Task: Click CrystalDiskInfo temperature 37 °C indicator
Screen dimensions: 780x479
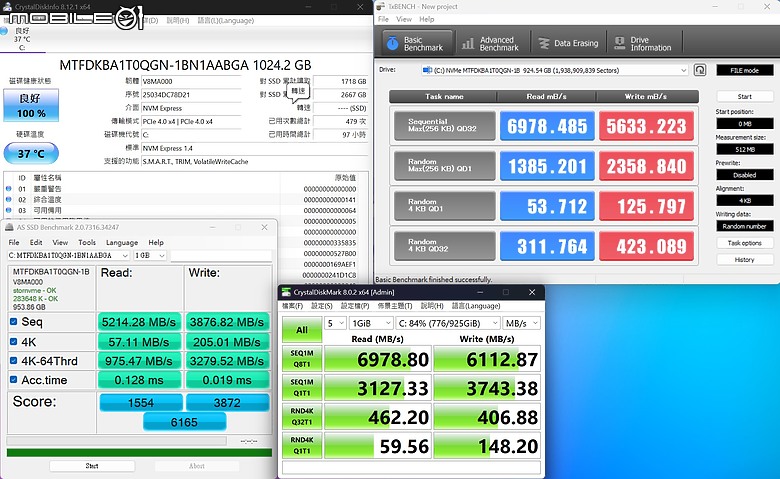Action: [31, 154]
